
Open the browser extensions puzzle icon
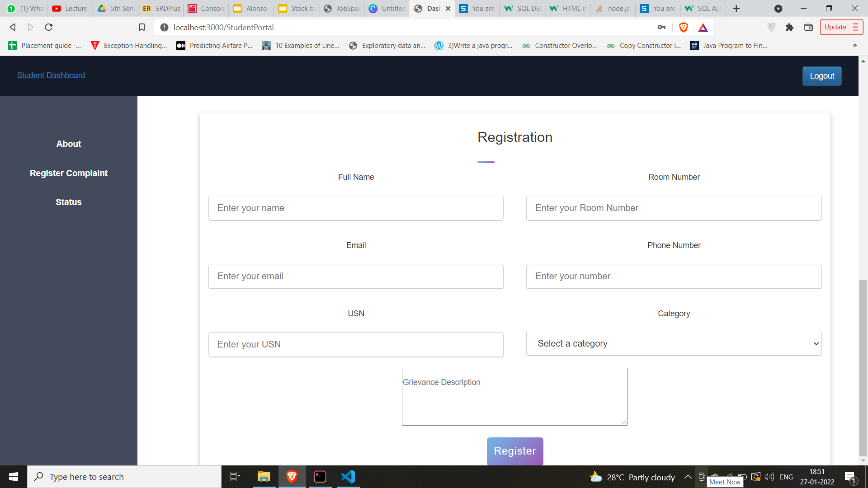coord(790,27)
